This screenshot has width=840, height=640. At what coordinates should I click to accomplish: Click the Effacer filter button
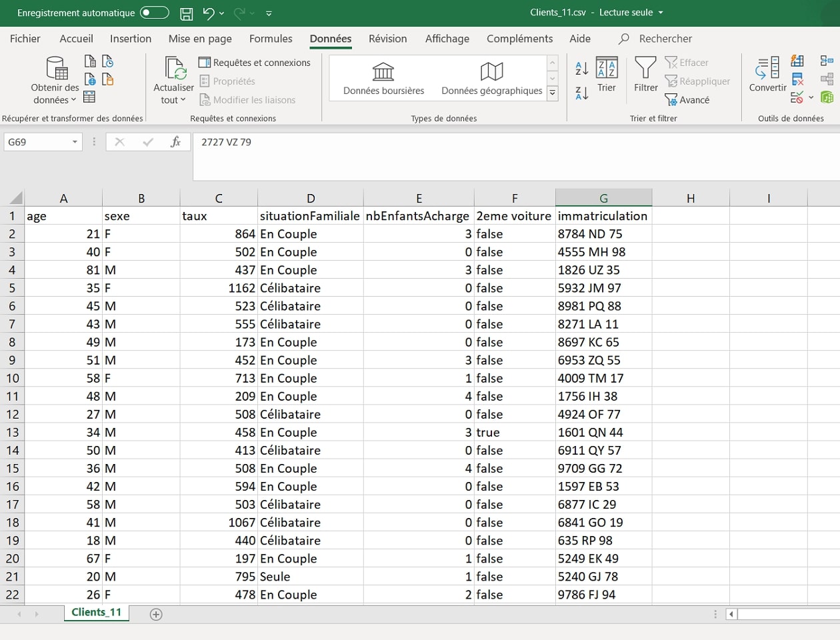pos(687,63)
